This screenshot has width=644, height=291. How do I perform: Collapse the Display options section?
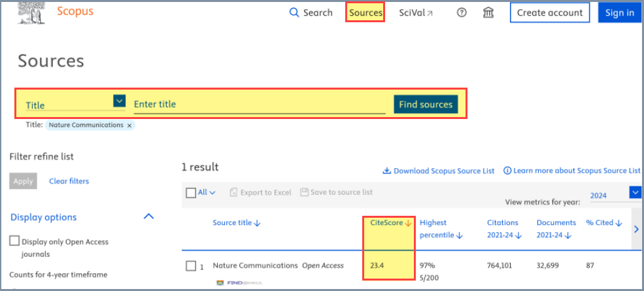pos(148,216)
